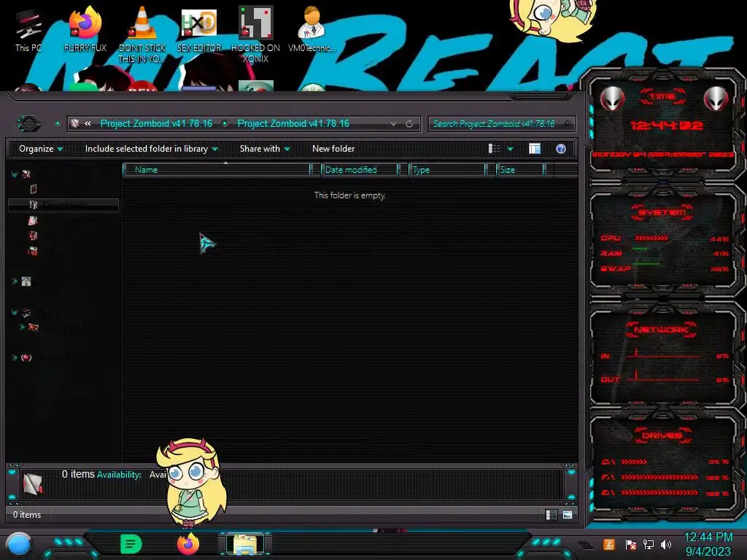
Task: Collapse the top Favorites tree group
Action: (15, 174)
